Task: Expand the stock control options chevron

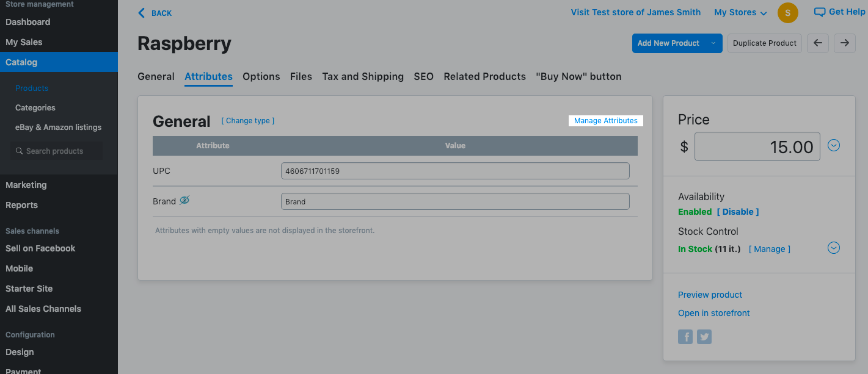Action: click(x=834, y=248)
